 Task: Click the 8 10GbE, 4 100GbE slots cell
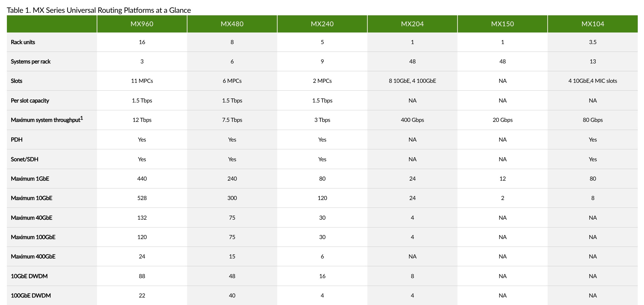tap(412, 81)
